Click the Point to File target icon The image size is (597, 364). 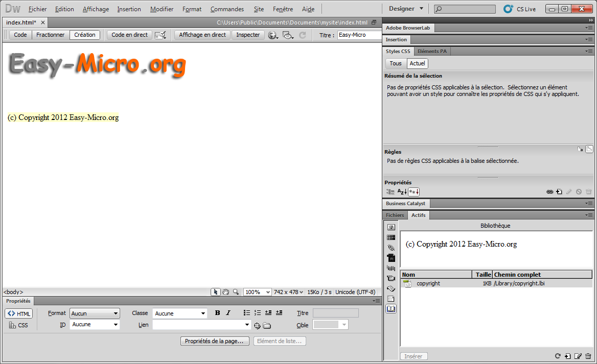(258, 326)
